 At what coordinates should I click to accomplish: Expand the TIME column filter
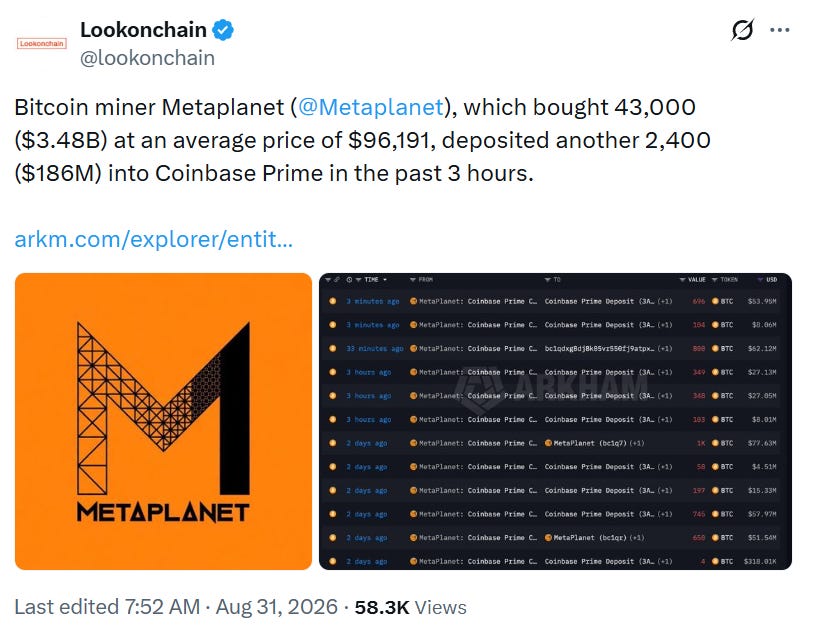359,280
